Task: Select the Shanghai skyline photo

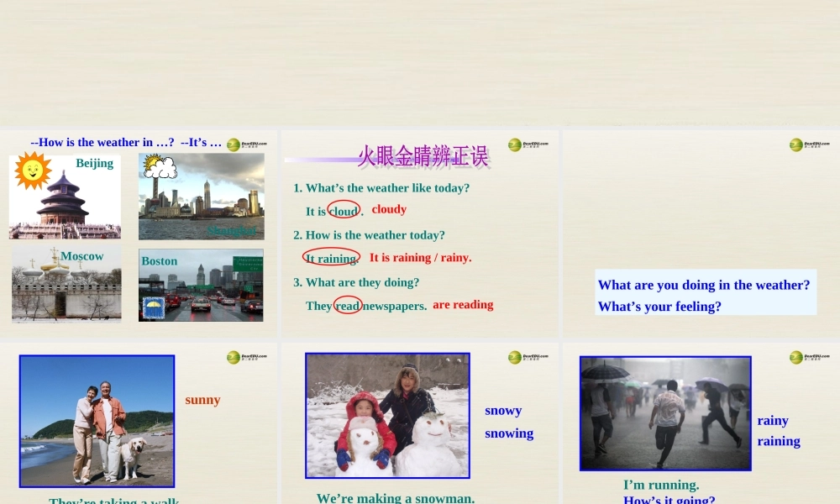Action: [202, 197]
